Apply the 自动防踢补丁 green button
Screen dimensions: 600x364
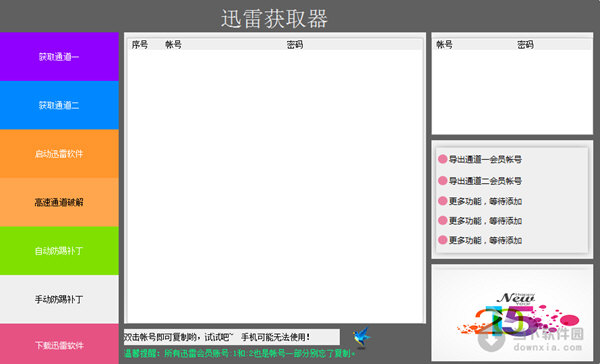pos(59,251)
